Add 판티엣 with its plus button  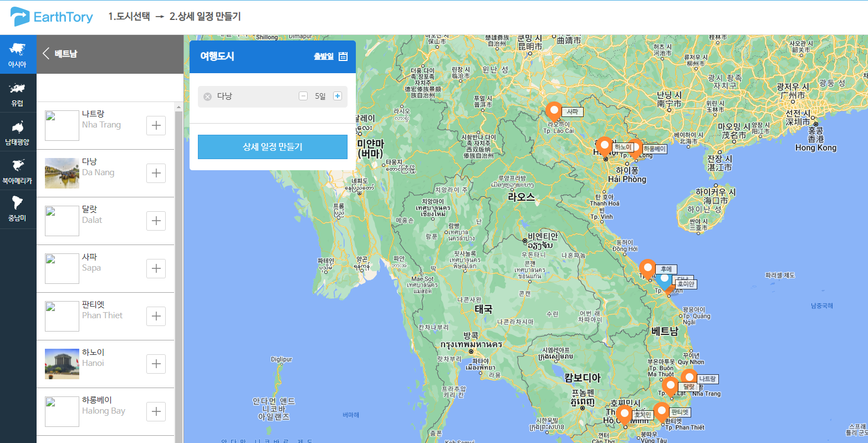pyautogui.click(x=156, y=316)
